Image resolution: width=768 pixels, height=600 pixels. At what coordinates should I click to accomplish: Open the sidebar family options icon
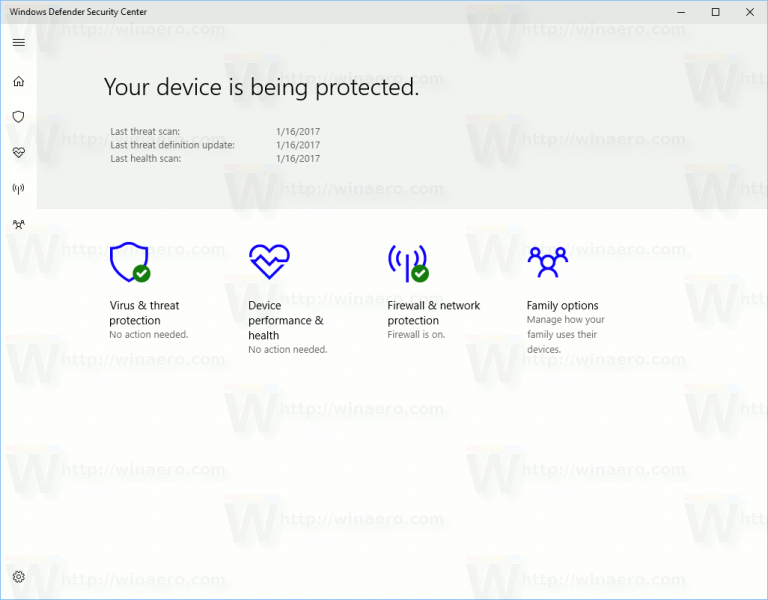click(19, 224)
